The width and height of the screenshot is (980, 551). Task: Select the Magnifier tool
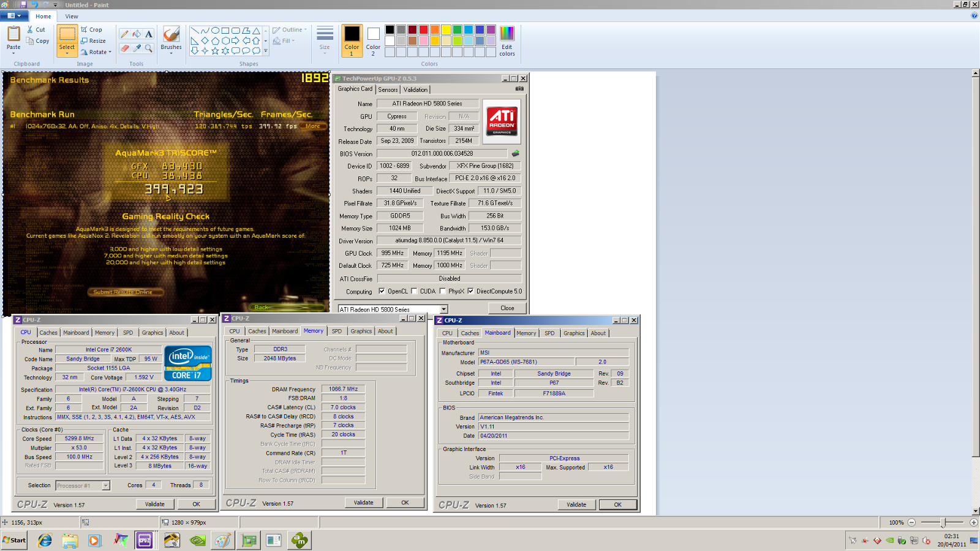[x=149, y=48]
